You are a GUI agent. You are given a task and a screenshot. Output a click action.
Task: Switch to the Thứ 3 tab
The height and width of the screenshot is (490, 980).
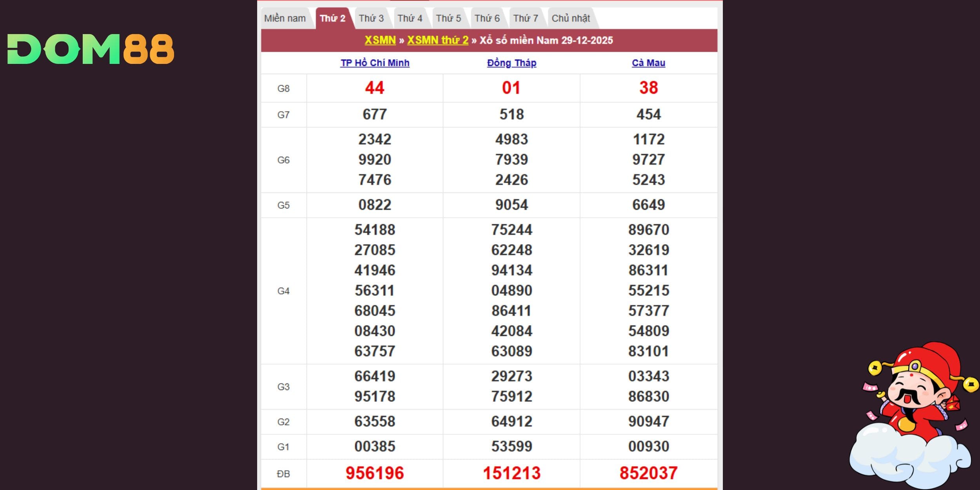click(371, 18)
